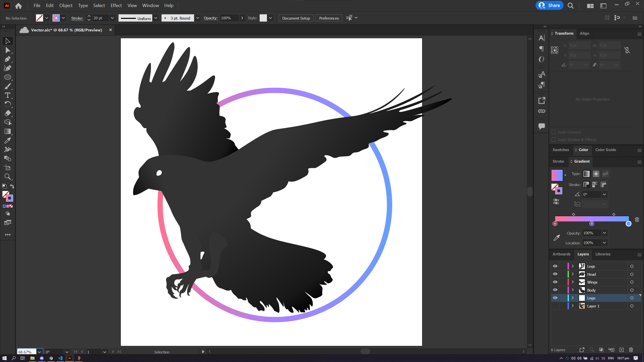
Task: Swap fill and stroke arrow icon
Action: point(12,186)
